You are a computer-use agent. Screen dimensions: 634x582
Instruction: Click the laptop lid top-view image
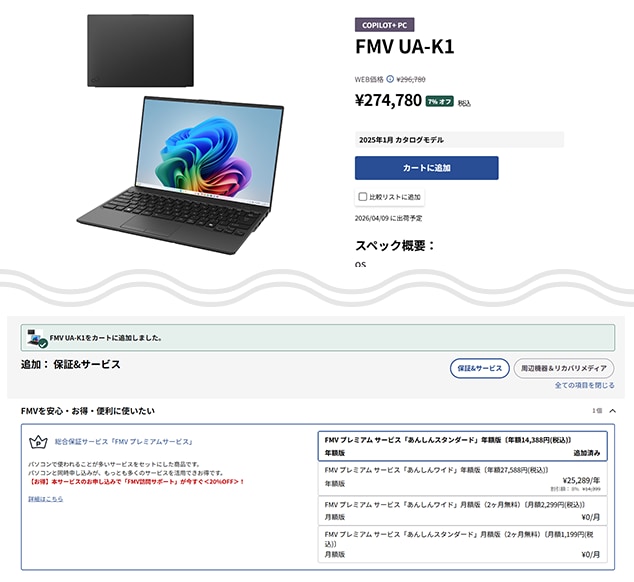140,51
